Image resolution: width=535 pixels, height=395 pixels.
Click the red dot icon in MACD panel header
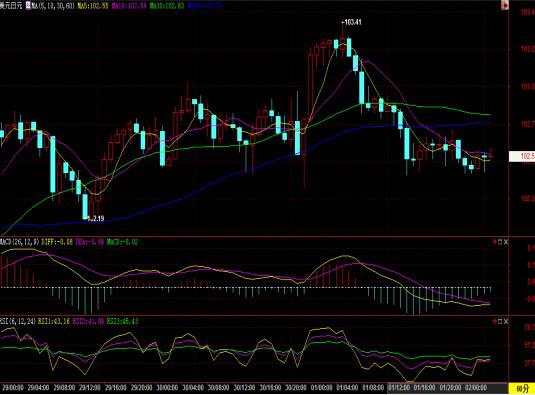click(494, 242)
